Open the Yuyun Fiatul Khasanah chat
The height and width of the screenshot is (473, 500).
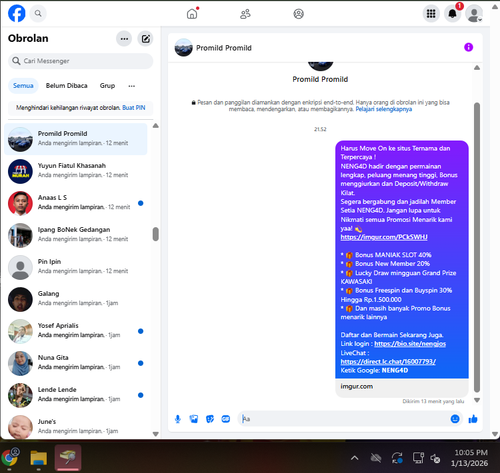coord(76,171)
